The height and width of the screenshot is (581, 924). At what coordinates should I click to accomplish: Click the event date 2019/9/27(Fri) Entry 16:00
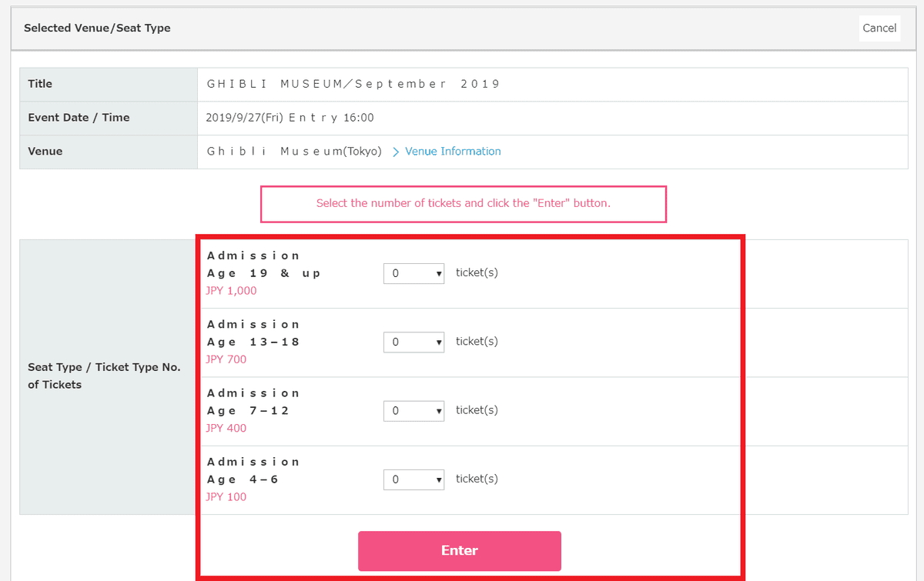(x=290, y=118)
